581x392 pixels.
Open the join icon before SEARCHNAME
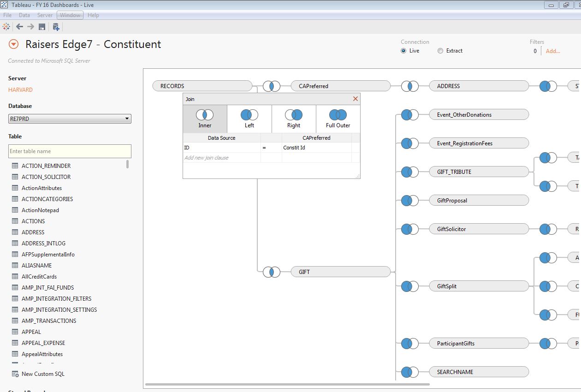(x=410, y=372)
